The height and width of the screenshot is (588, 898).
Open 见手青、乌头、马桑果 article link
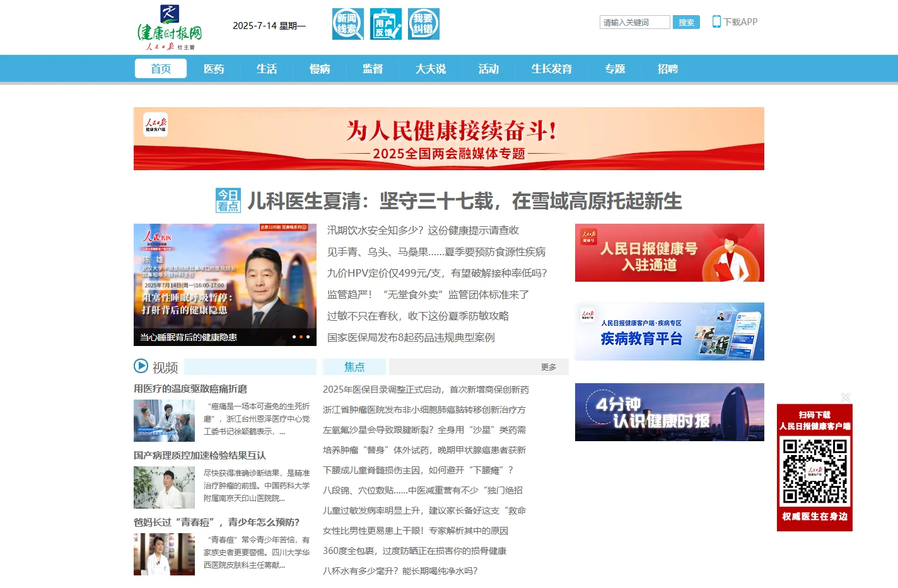[x=436, y=251]
